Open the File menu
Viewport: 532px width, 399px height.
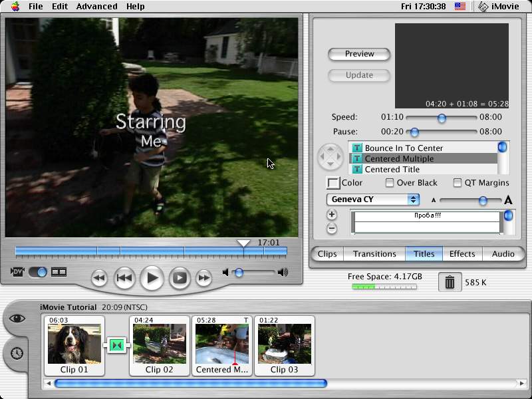pos(36,6)
